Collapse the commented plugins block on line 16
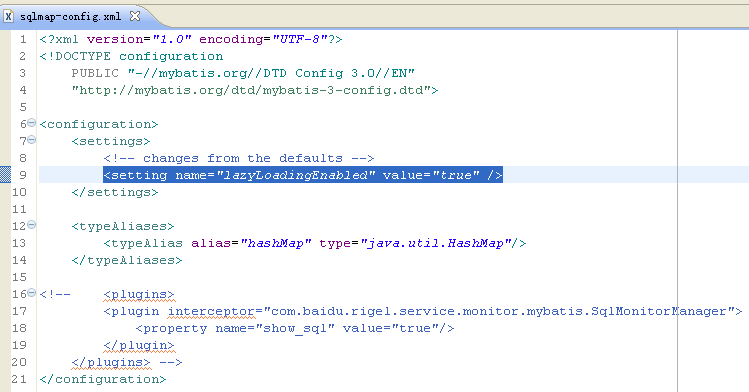 click(32, 293)
